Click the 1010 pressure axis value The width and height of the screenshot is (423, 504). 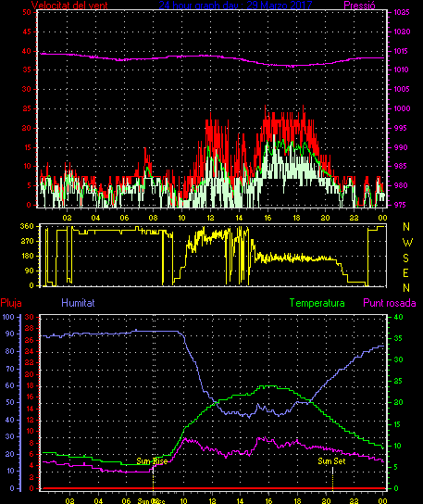(x=402, y=69)
